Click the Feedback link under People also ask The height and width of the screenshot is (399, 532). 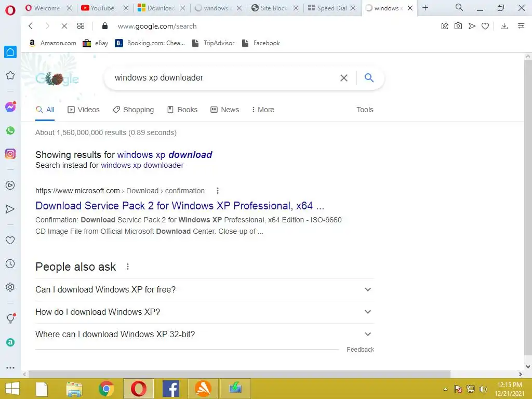(361, 350)
